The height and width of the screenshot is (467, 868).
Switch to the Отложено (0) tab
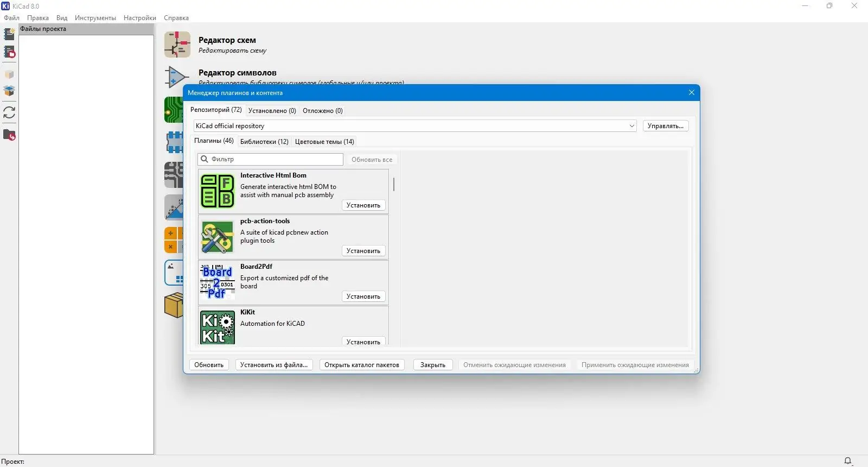pyautogui.click(x=323, y=111)
